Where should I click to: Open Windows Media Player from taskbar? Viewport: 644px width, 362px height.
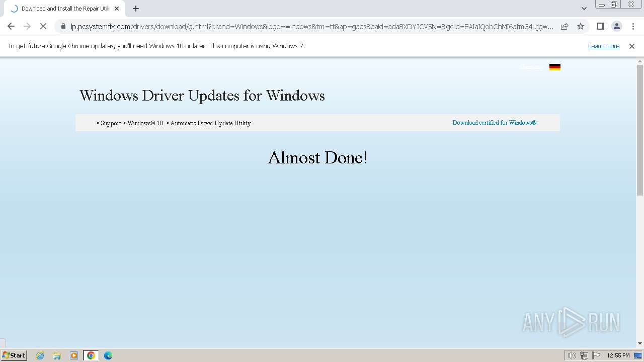coord(74,355)
